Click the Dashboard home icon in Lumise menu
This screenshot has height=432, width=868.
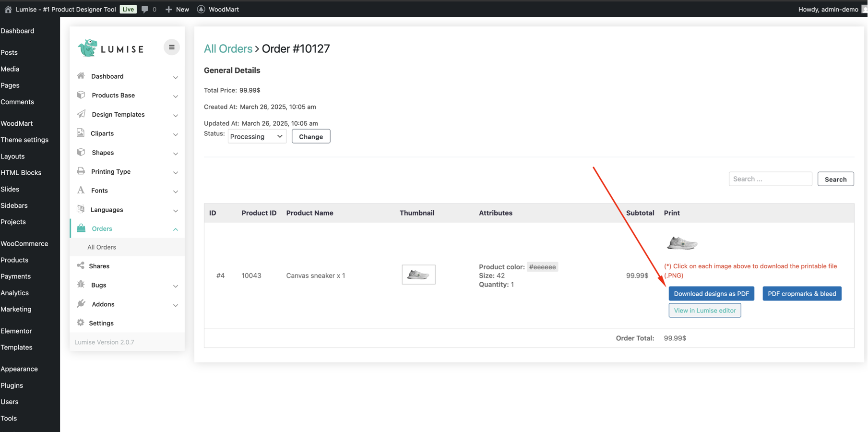[x=81, y=76]
